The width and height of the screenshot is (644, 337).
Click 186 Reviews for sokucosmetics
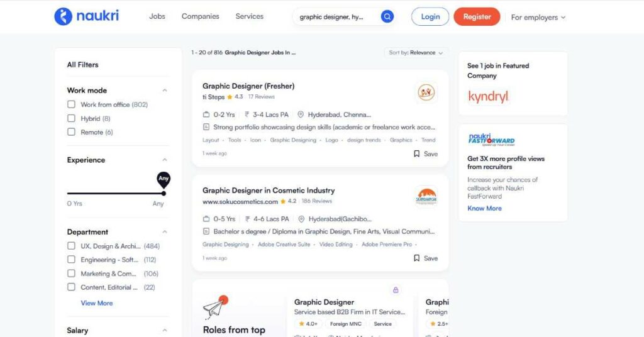tap(317, 201)
